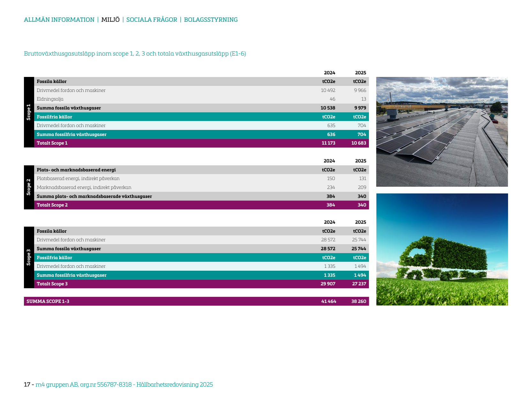Click the total value 38 260
532x399 pixels.
[x=359, y=301]
